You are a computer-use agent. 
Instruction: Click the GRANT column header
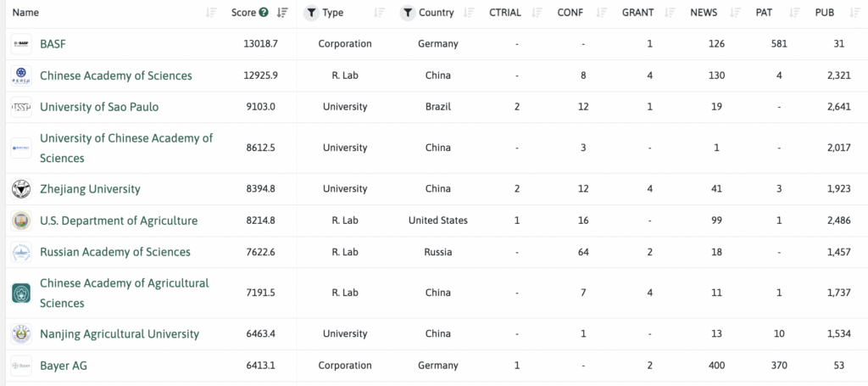pyautogui.click(x=637, y=13)
